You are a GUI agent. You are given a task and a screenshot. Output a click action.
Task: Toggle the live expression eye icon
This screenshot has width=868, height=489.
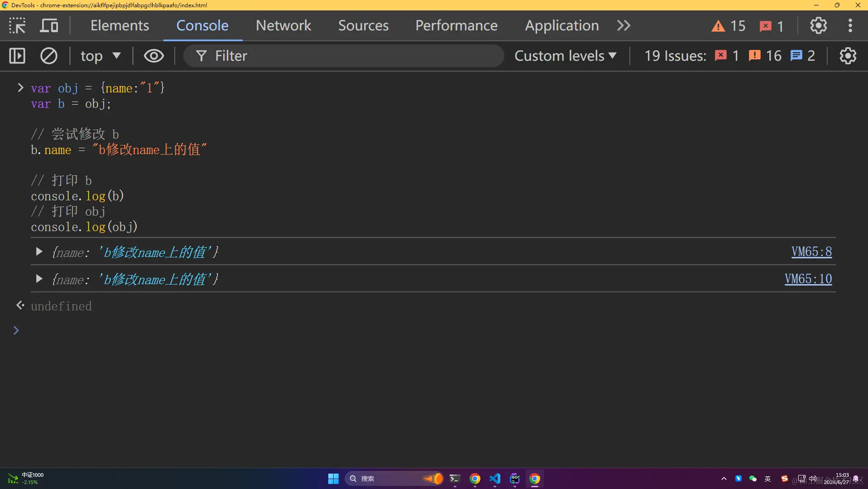pos(154,56)
